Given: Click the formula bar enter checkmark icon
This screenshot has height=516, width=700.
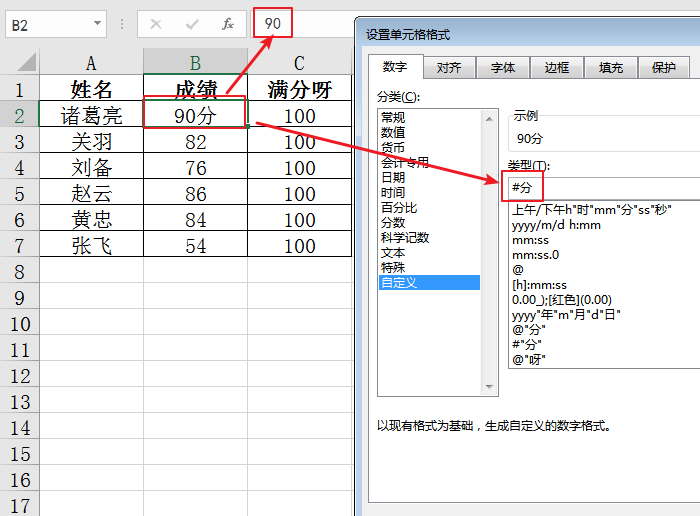Looking at the screenshot, I should coord(192,23).
